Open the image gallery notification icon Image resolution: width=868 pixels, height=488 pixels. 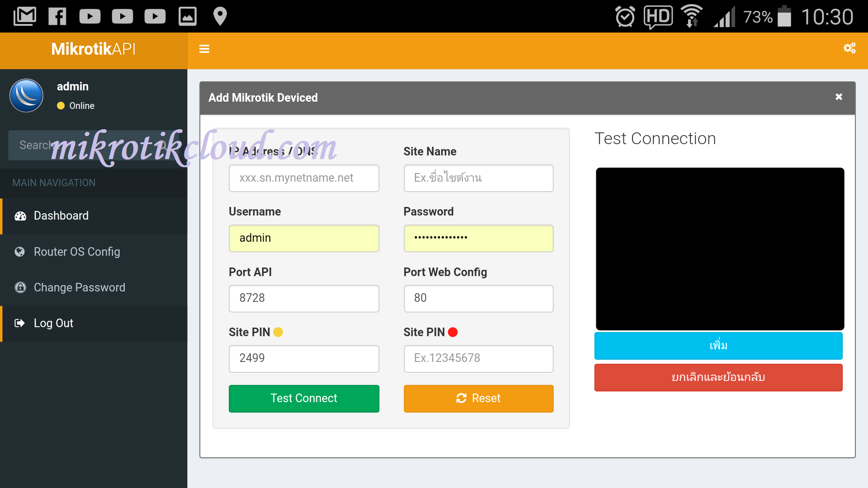188,16
